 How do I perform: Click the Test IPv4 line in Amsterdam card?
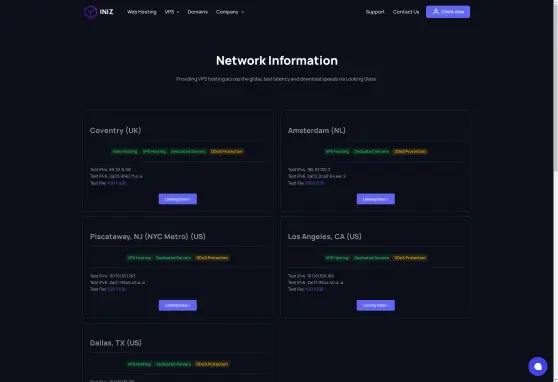coord(309,170)
